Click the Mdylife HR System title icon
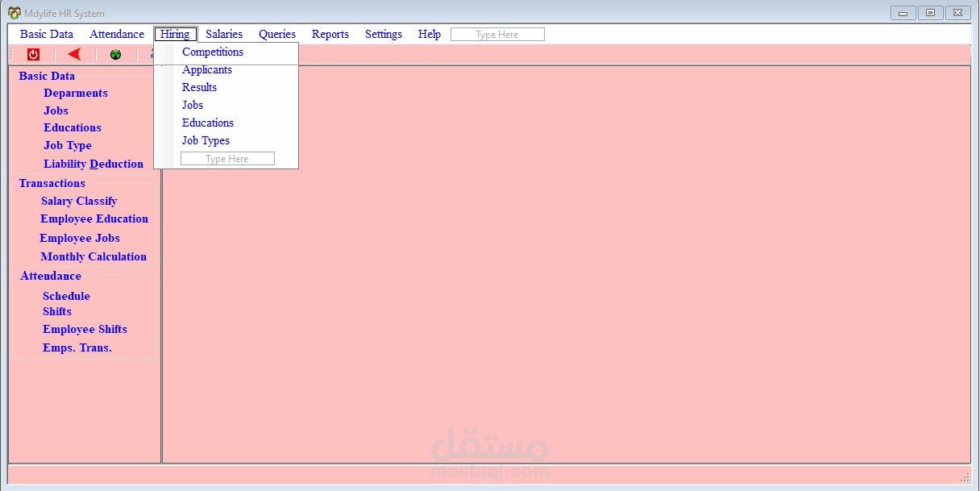 (x=15, y=13)
